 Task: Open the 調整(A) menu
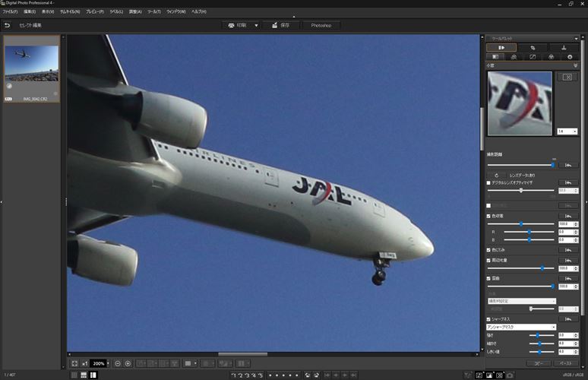click(135, 11)
